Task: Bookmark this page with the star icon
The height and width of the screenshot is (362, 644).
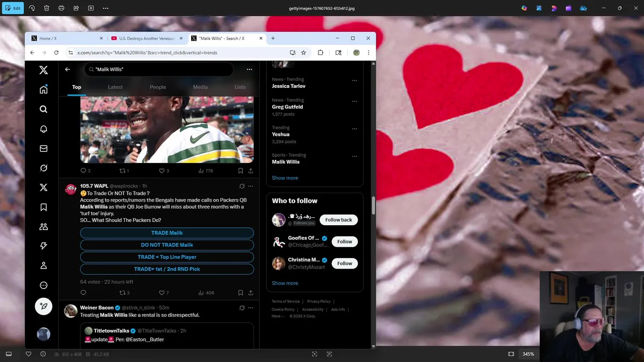Action: pos(303,52)
